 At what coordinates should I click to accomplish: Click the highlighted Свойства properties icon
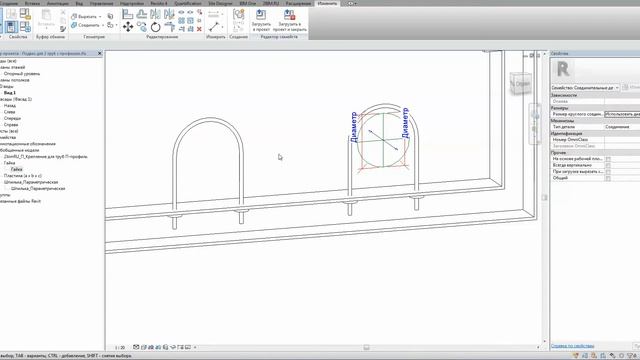click(x=11, y=27)
